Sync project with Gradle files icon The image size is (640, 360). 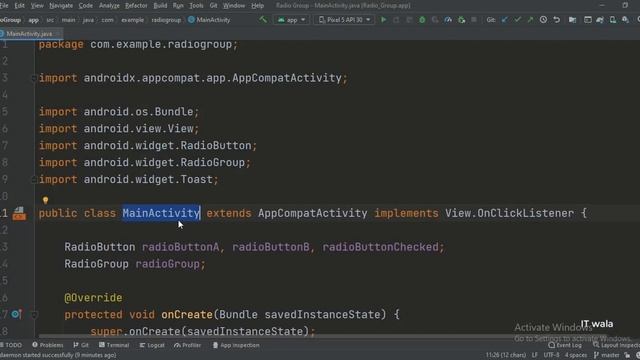[x=600, y=20]
